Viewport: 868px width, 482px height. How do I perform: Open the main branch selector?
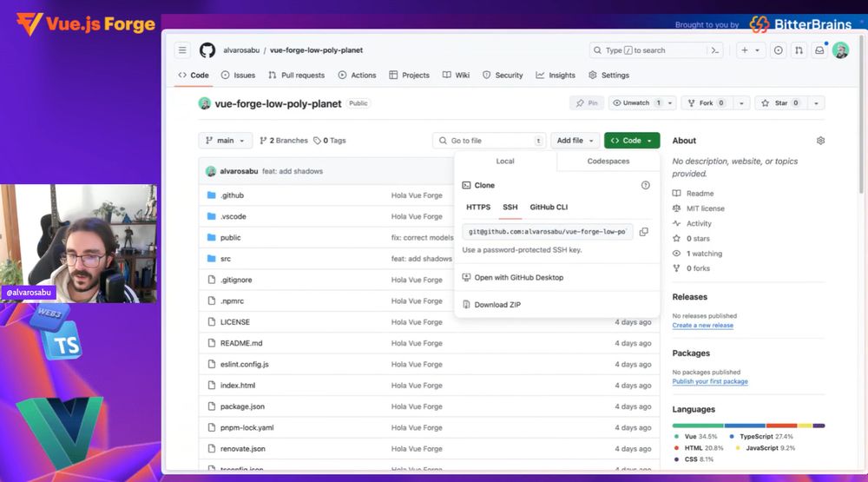(x=226, y=141)
